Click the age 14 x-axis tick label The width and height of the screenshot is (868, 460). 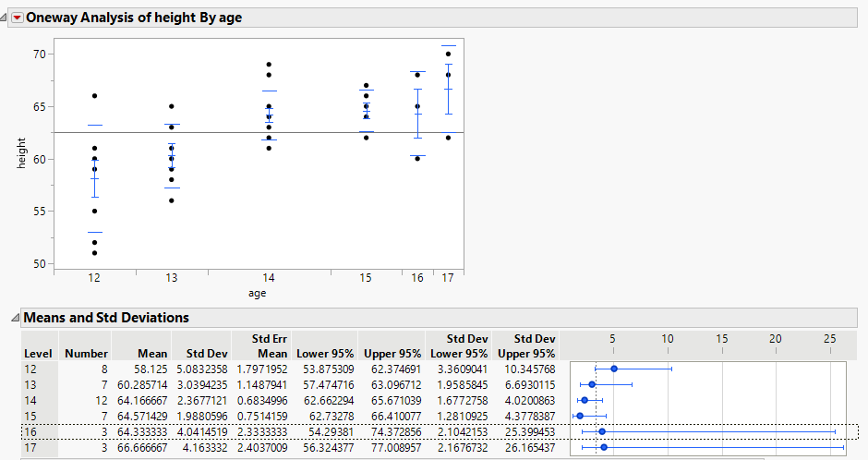269,278
